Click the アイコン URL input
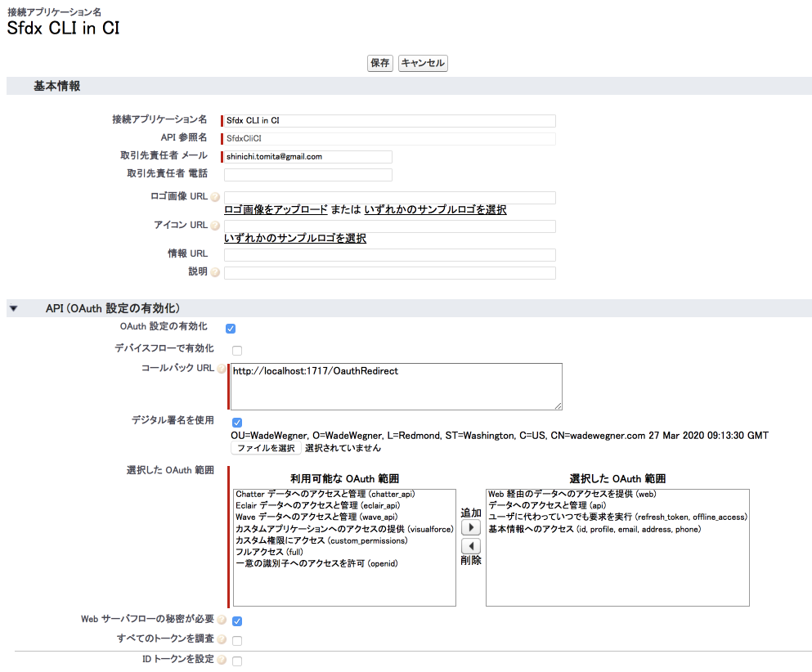812x672 pixels. point(389,226)
